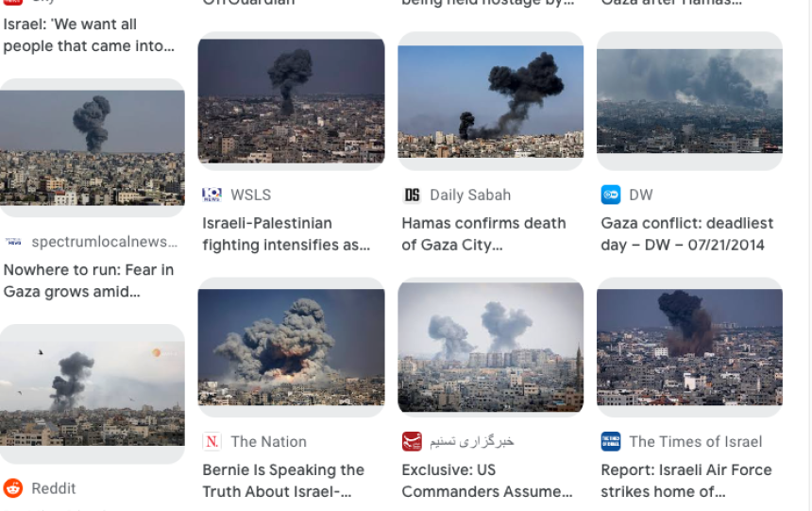
Task: Open the Reddit smoke image thumbnail
Action: pyautogui.click(x=93, y=394)
